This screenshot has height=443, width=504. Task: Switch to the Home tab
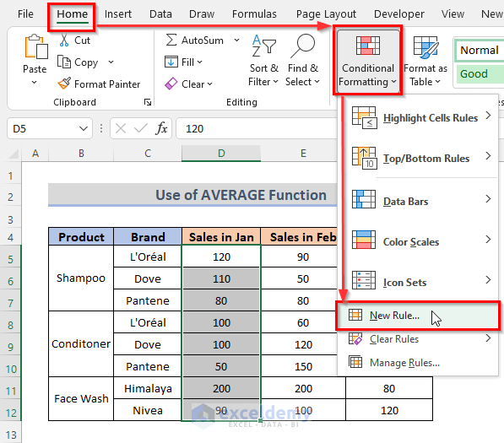[73, 14]
